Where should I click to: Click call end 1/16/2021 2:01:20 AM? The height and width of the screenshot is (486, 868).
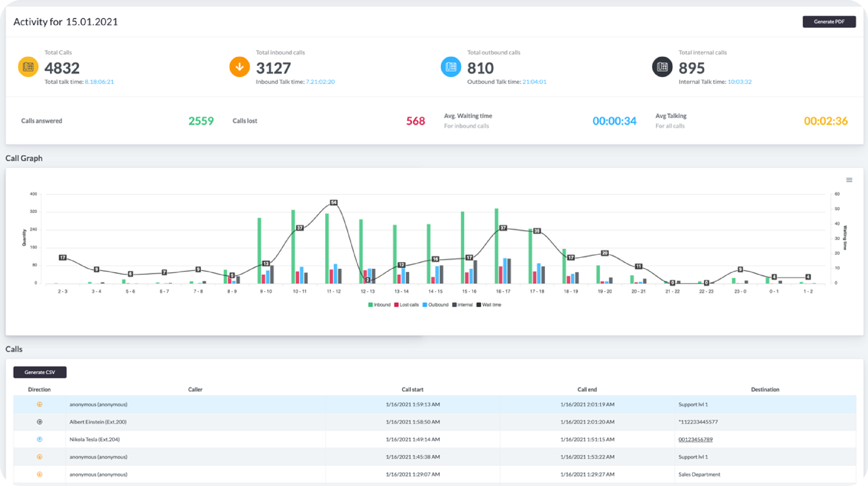coord(587,422)
